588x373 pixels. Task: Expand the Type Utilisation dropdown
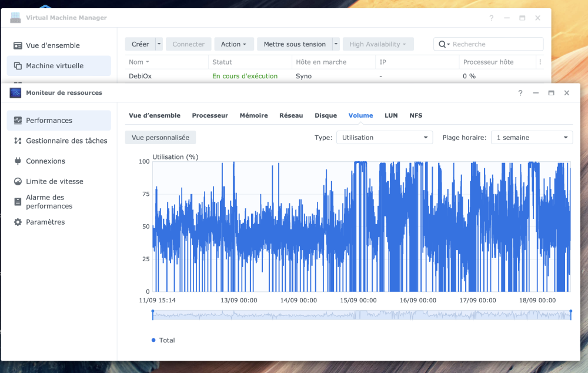pos(384,138)
